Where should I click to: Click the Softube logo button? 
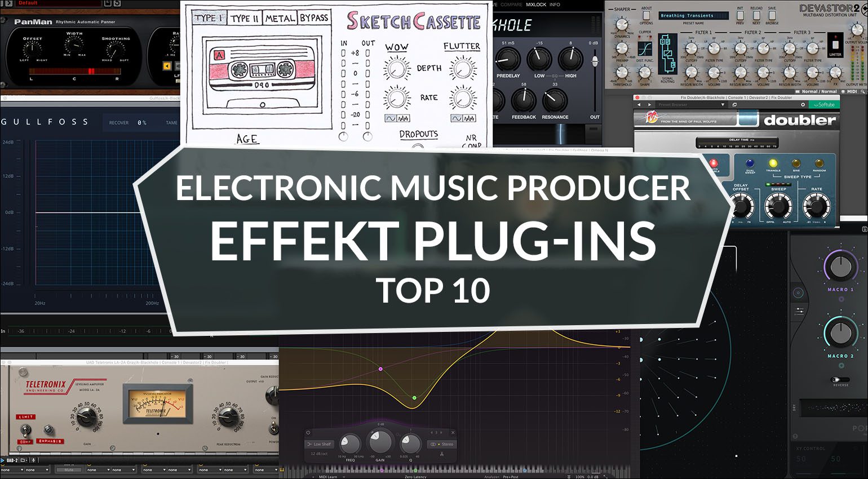(x=824, y=104)
